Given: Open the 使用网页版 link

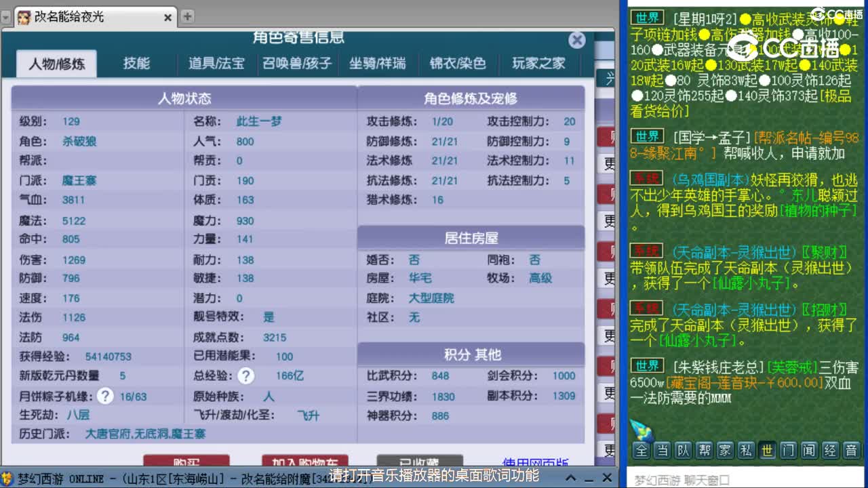Looking at the screenshot, I should pos(535,463).
